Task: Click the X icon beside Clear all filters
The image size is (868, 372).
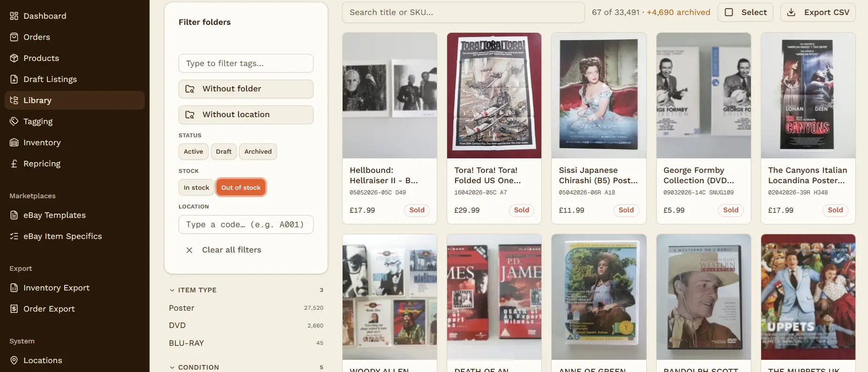Action: click(x=189, y=250)
